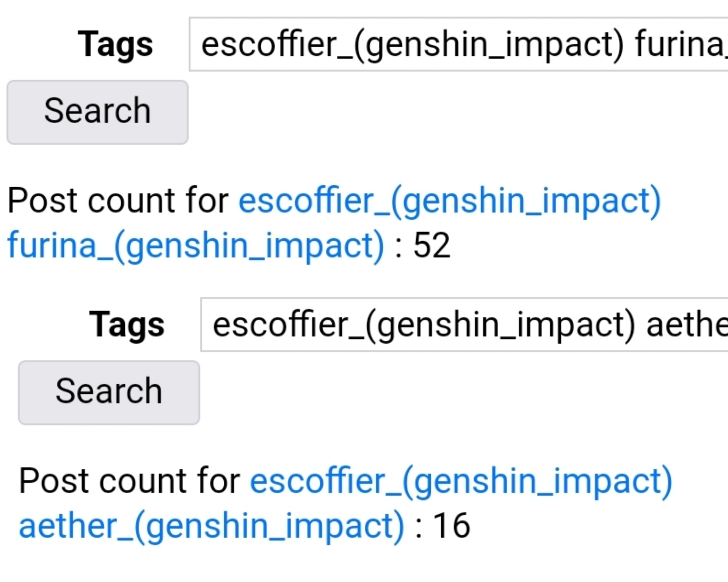728x582 pixels.
Task: Click the upper bold Tags label
Action: (115, 44)
